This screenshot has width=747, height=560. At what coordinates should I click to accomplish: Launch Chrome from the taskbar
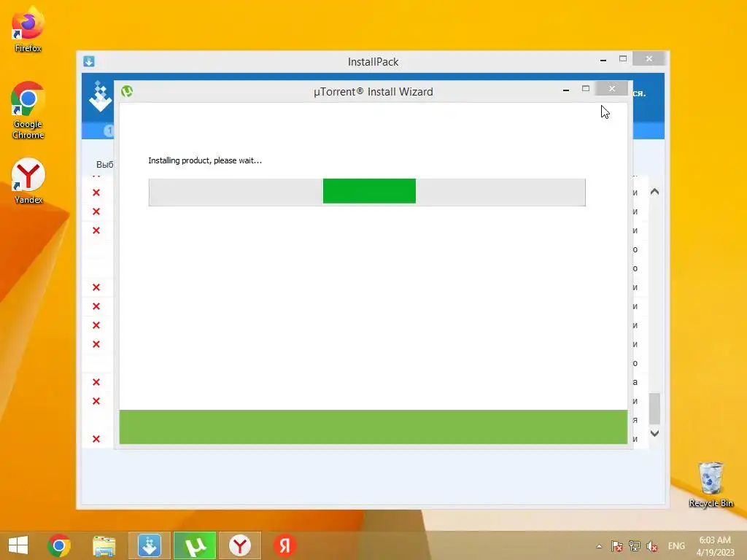(x=59, y=545)
